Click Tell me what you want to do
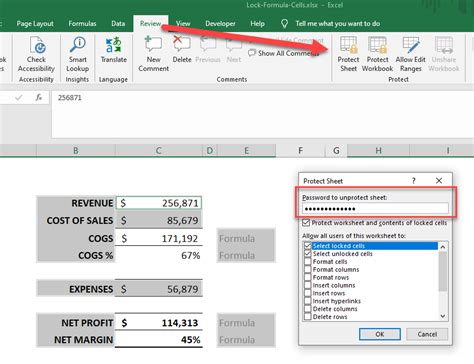The image size is (474, 364). point(338,24)
